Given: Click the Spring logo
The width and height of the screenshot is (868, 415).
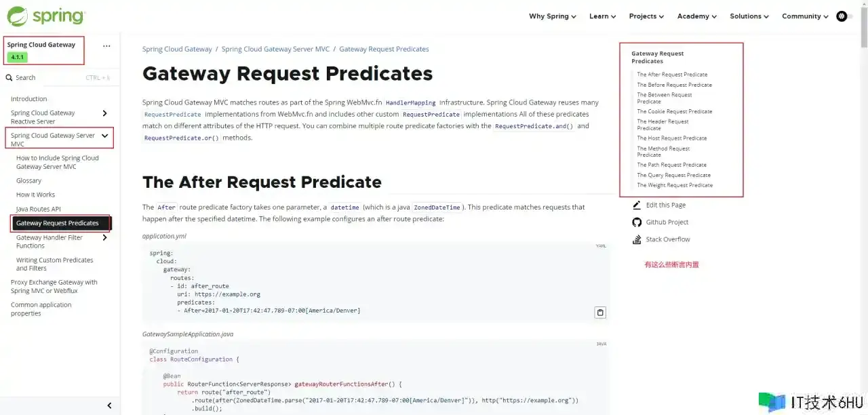Looking at the screenshot, I should [x=46, y=16].
